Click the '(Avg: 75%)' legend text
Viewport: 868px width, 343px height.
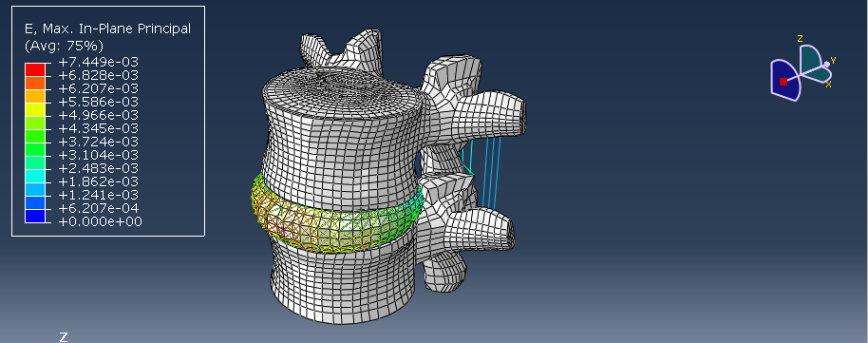point(65,46)
